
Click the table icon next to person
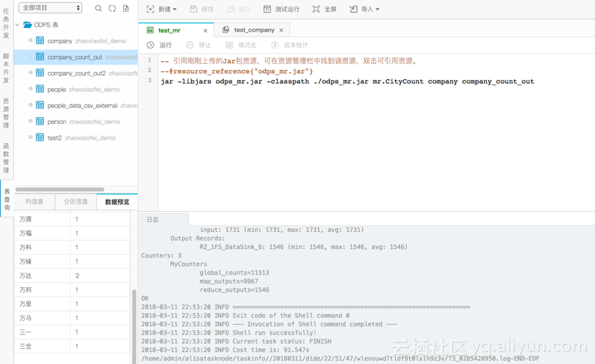(40, 121)
